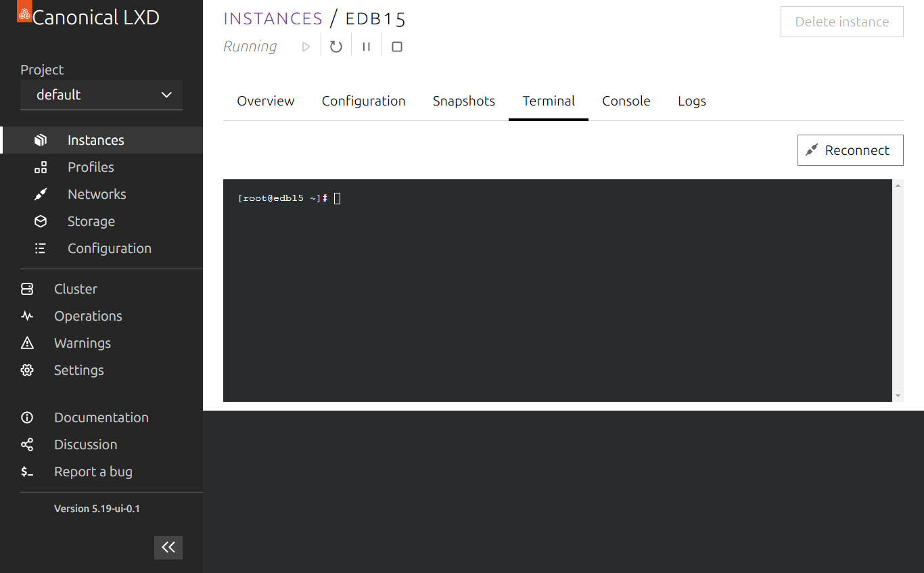Click the Reconnect button
Screen dimensions: 924x573
(850, 150)
